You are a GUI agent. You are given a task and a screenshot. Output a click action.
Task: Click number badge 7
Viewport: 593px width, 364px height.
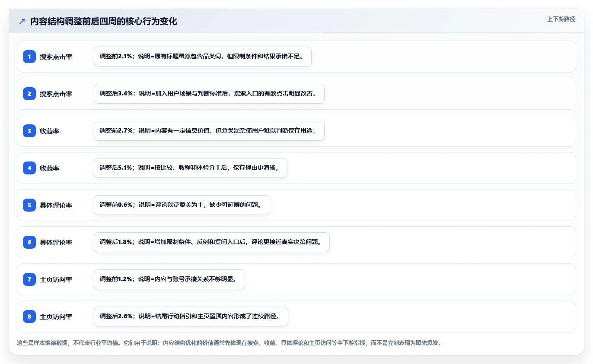[29, 279]
